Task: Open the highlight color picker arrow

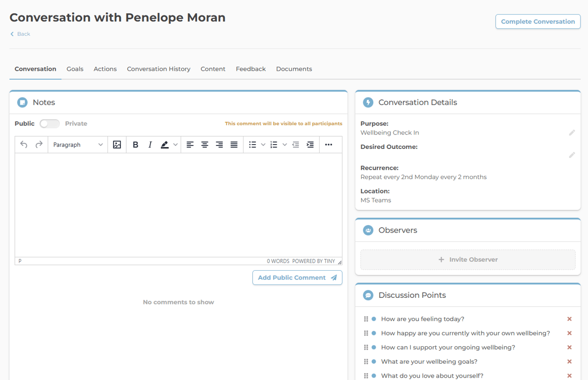Action: (175, 144)
